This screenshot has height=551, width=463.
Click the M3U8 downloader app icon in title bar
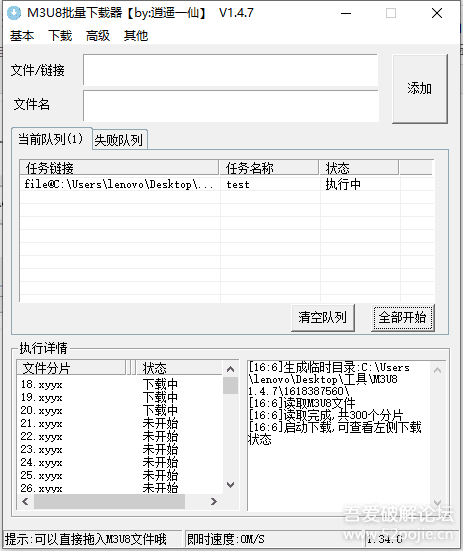(x=14, y=13)
